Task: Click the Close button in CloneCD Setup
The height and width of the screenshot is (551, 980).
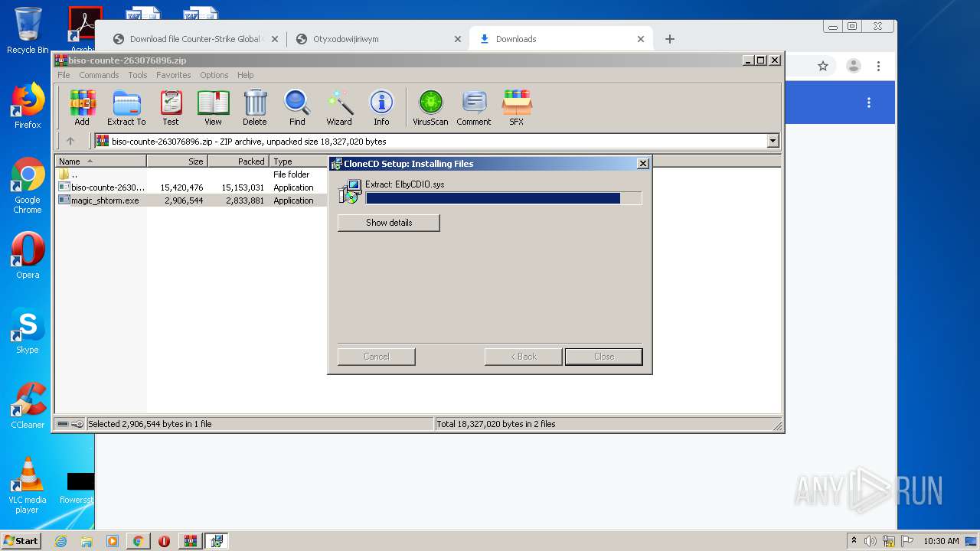Action: (604, 357)
